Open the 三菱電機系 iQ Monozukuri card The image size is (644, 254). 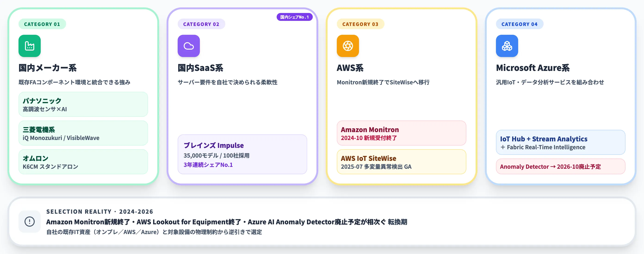pyautogui.click(x=83, y=133)
